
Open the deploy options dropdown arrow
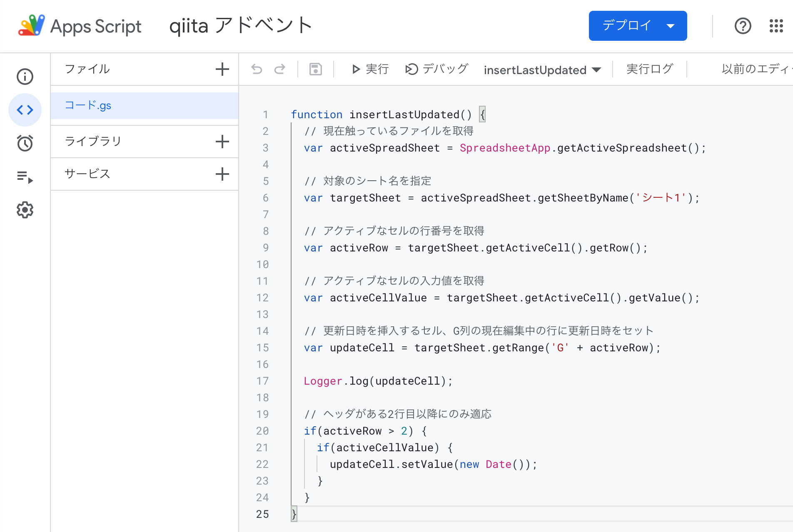click(x=671, y=26)
